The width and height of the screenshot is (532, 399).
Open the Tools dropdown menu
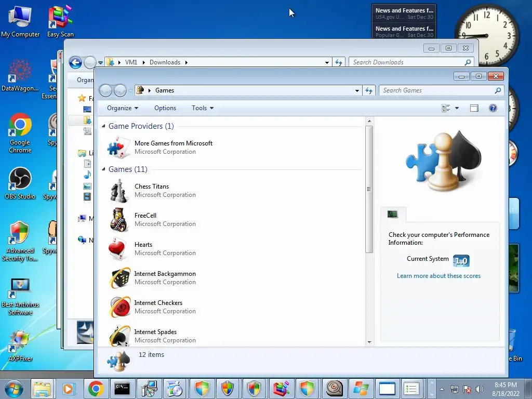pos(203,108)
